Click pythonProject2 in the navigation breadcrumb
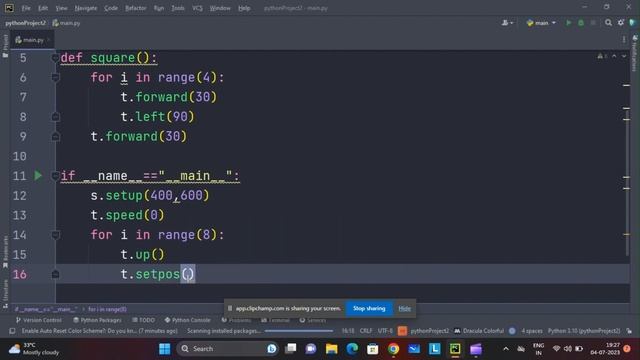 point(25,23)
